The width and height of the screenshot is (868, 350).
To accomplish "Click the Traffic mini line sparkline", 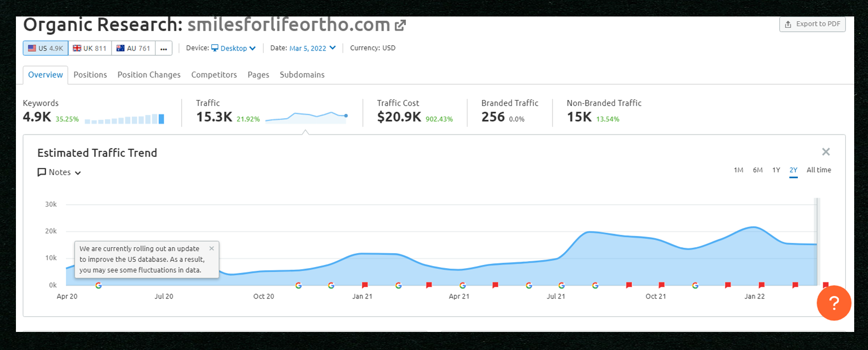I will (x=306, y=117).
